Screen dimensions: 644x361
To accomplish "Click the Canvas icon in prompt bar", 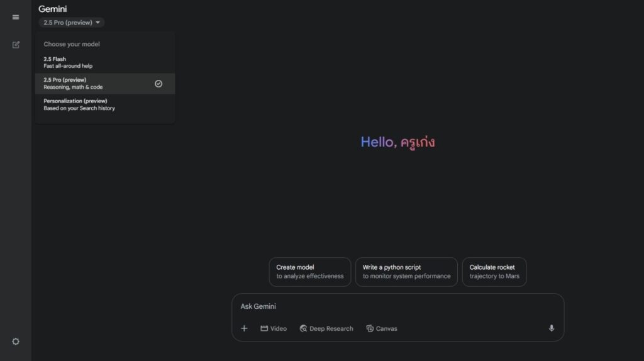I will click(x=370, y=328).
